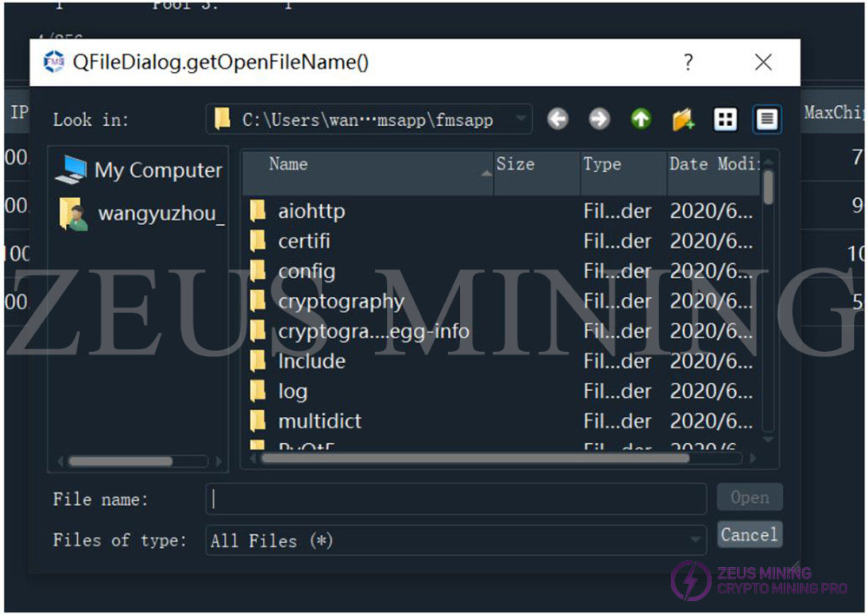Open the aiohttp folder
The height and width of the screenshot is (615, 868).
pos(312,210)
